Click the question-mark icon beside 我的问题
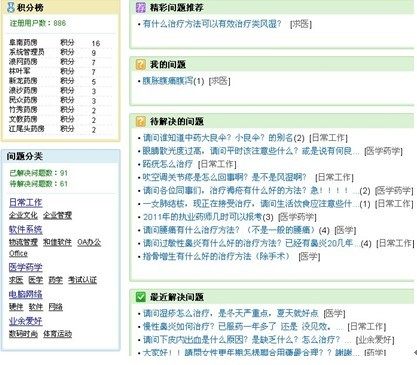Viewport: 417px width, 365px height. [141, 64]
